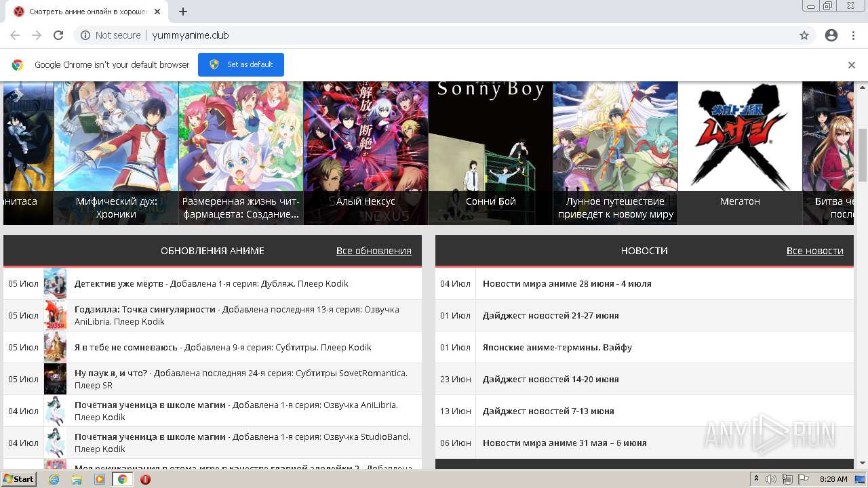This screenshot has width=868, height=488.
Task: Switch to Chrome in the taskbar
Action: [123, 479]
